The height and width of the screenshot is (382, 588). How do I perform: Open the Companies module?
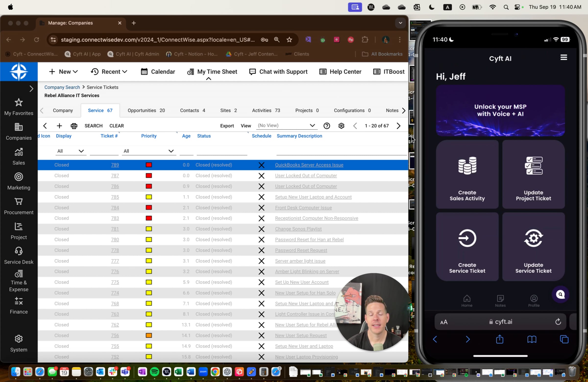coord(19,132)
